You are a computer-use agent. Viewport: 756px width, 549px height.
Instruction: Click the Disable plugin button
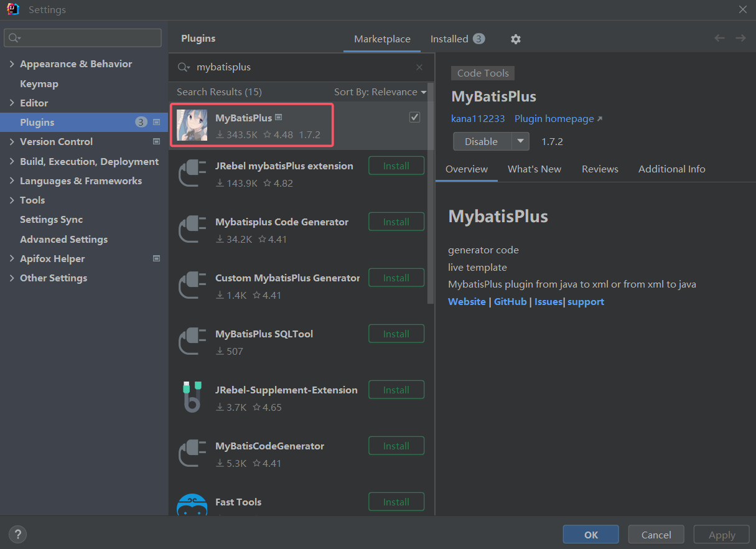(x=482, y=141)
